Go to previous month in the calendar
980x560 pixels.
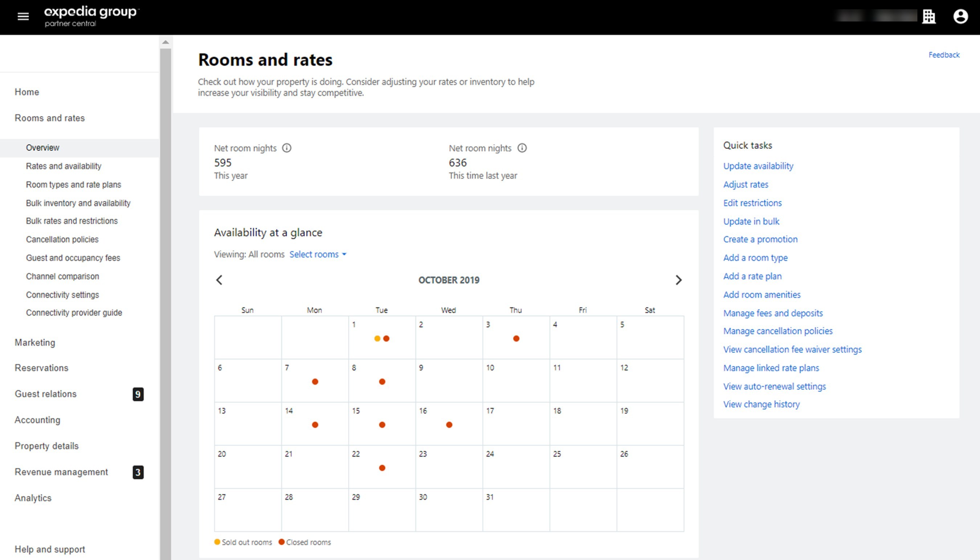(x=219, y=280)
